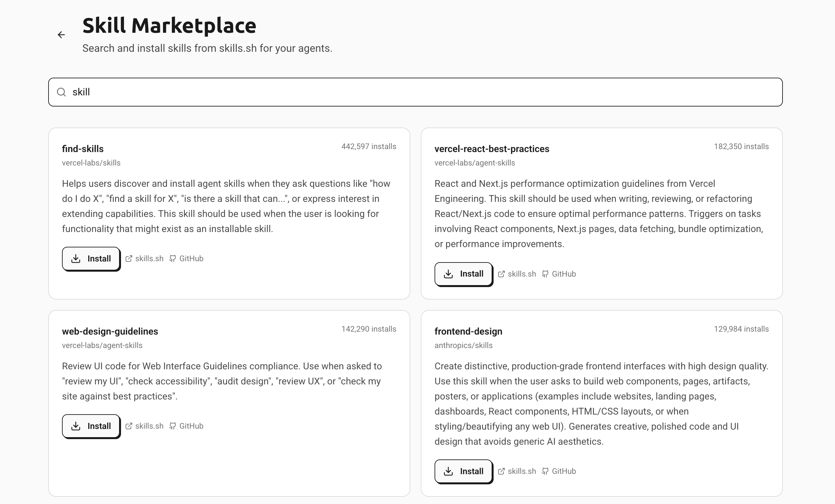Click the anthropics/skills repository label
This screenshot has height=504, width=835.
(x=464, y=345)
